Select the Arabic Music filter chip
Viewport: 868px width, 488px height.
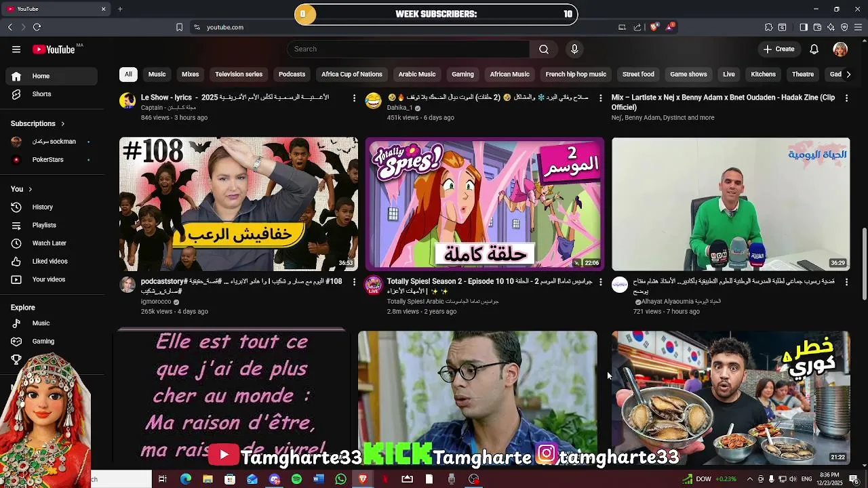tap(417, 75)
